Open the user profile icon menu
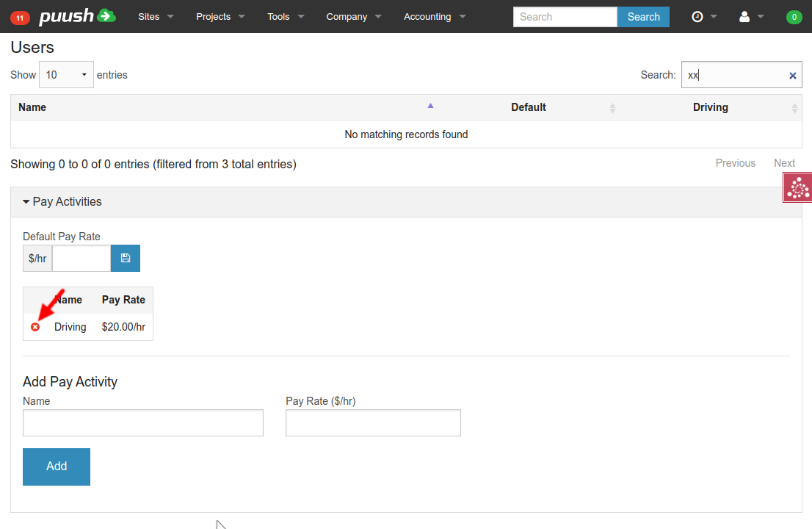This screenshot has height=529, width=812. click(x=744, y=16)
